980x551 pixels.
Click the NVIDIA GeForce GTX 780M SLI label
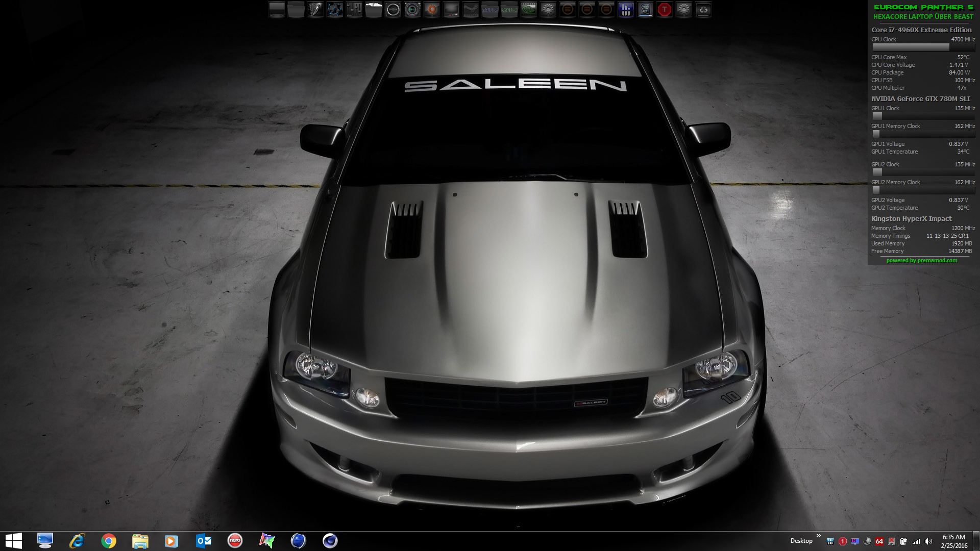tap(921, 98)
